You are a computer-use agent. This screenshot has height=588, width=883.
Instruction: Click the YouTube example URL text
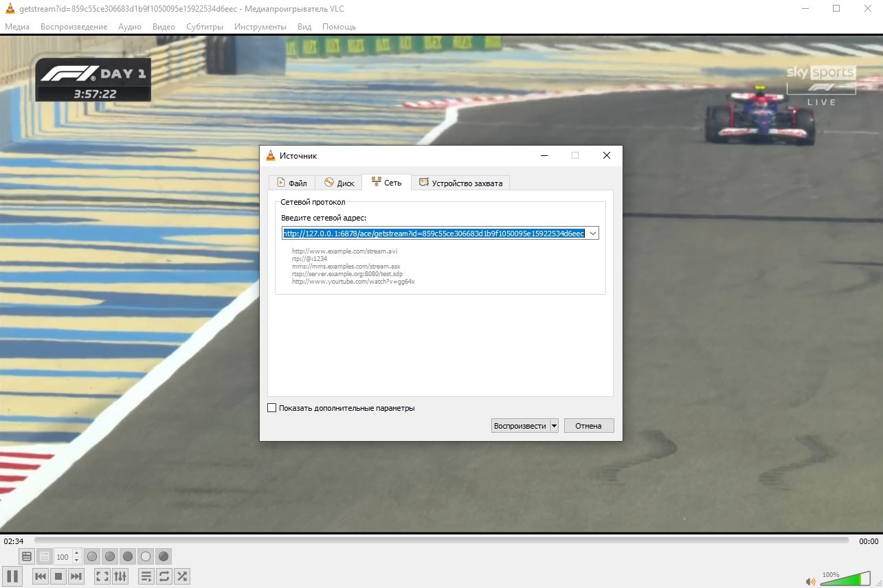(x=353, y=282)
